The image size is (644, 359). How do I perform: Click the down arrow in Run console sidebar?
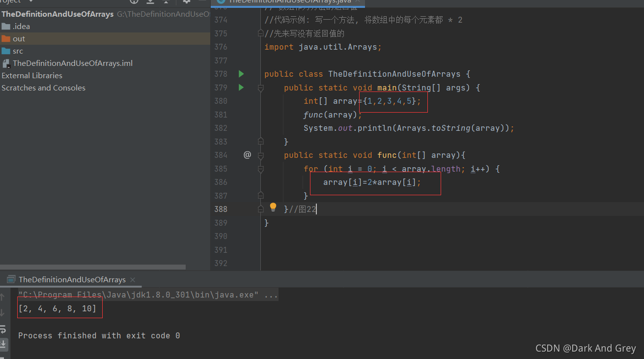click(3, 313)
